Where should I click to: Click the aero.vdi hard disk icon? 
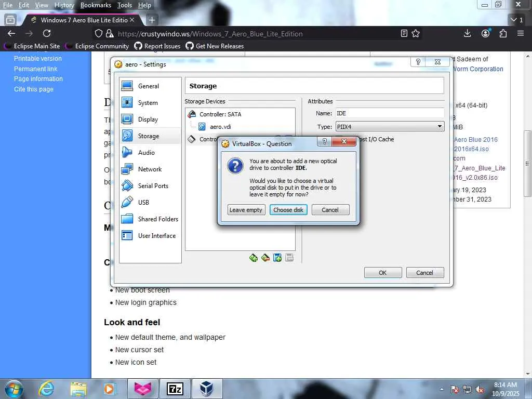(202, 127)
